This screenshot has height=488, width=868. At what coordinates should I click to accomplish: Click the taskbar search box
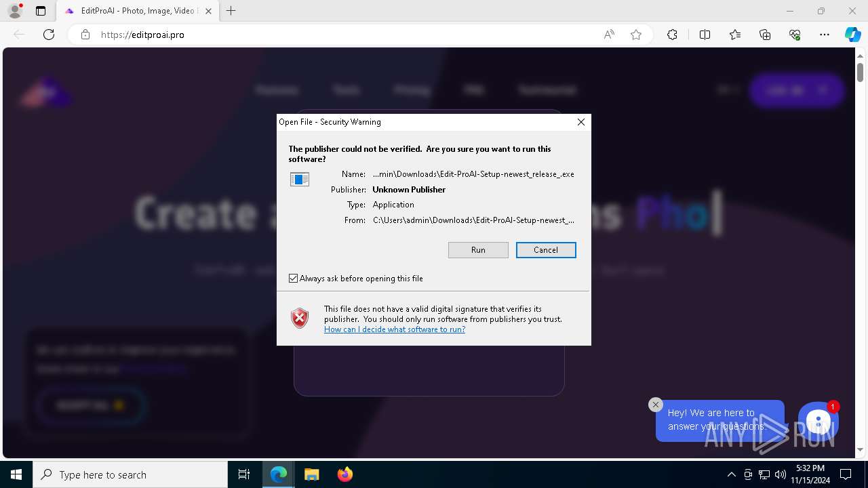coord(130,474)
